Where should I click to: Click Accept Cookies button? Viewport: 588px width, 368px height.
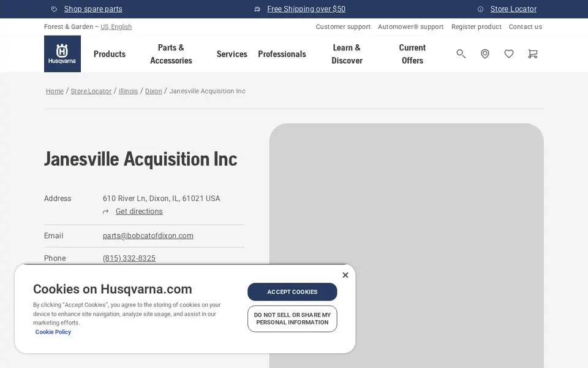292,292
